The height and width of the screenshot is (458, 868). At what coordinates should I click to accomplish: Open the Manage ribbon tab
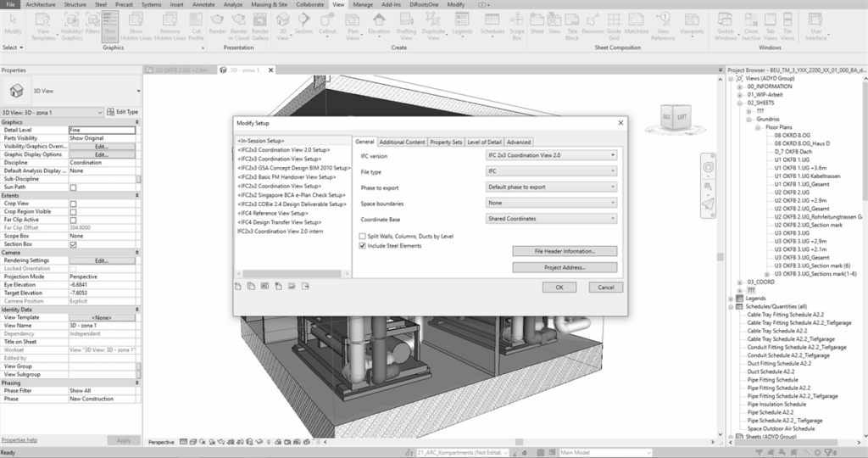pos(362,4)
